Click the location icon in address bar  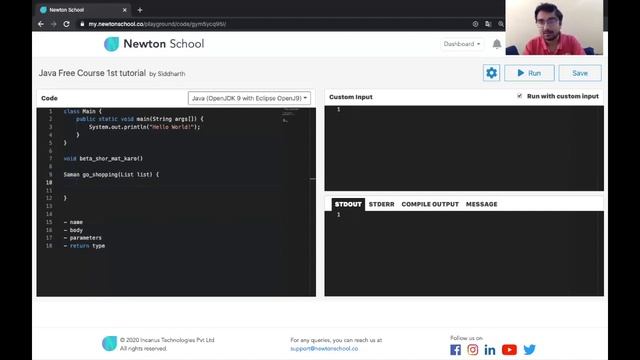[x=475, y=24]
